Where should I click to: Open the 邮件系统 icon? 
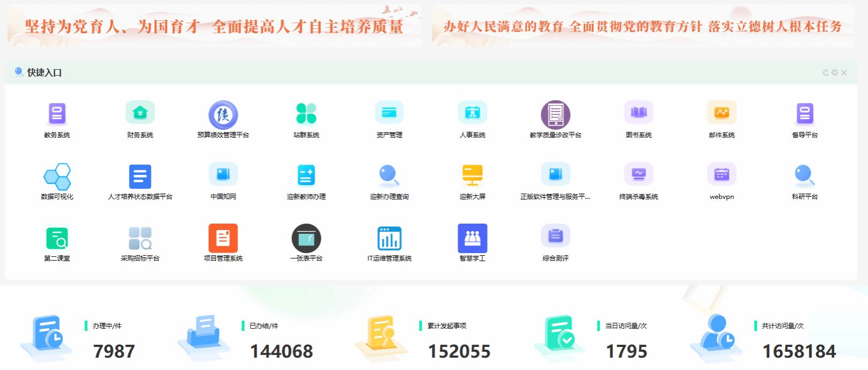point(722,113)
